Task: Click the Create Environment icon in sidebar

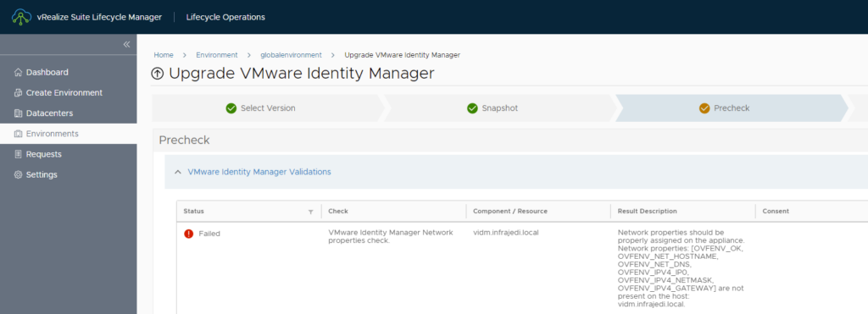Action: (19, 93)
